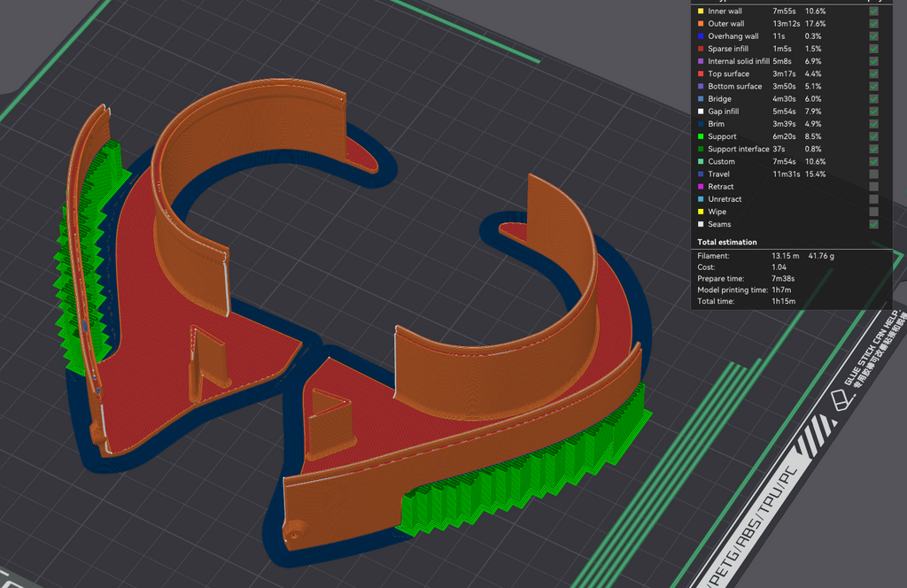Select the 'Seams' legend label
The image size is (907, 588).
pos(719,224)
